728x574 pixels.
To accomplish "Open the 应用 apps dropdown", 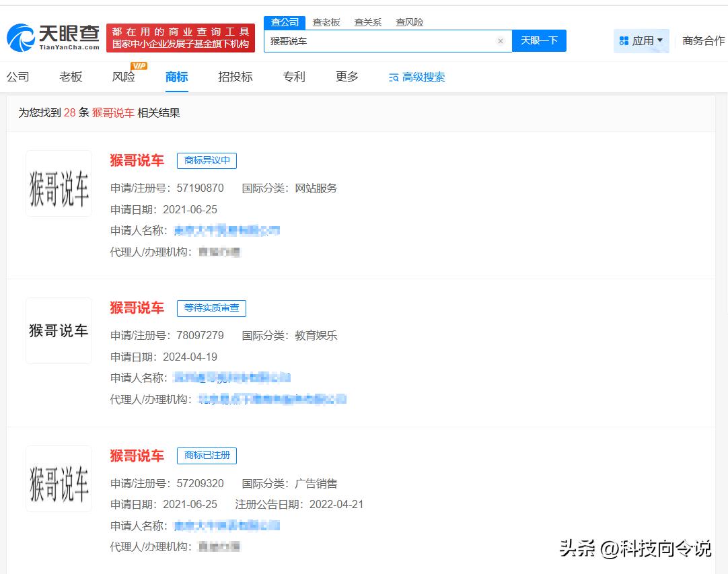I will coord(641,41).
